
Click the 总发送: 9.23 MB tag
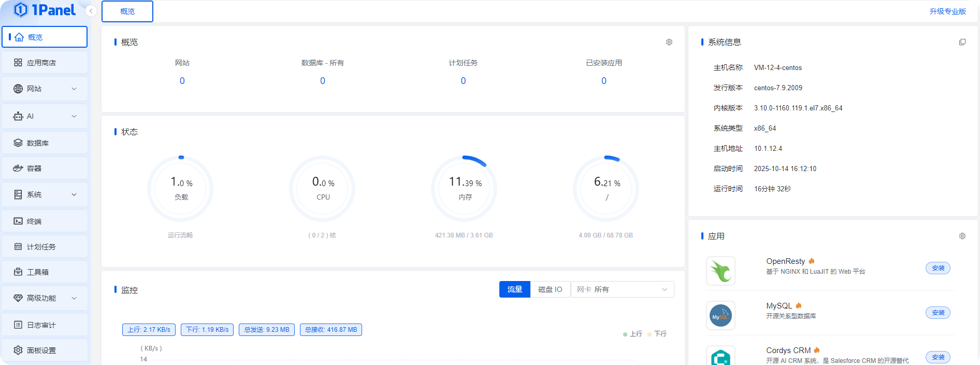tap(267, 330)
